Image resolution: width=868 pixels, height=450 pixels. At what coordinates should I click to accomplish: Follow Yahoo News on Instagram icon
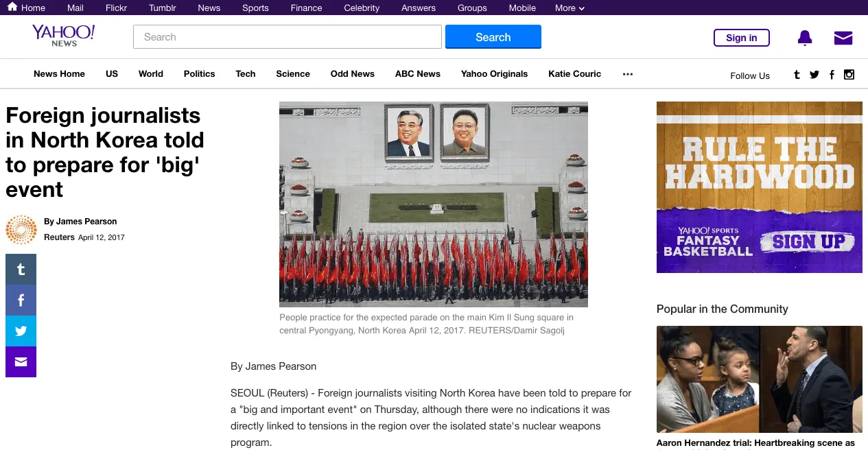(849, 75)
